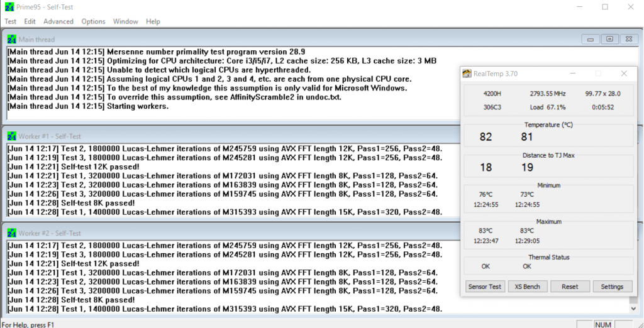Viewport: 644px width, 328px height.
Task: Click the RealTemp title bar icon
Action: point(467,74)
